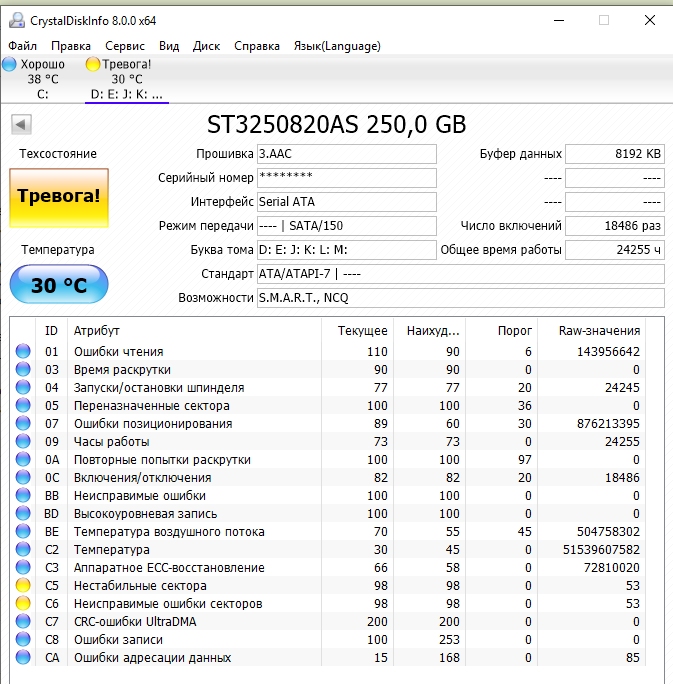
Task: Click the blue status icon for disk C:
Action: (x=9, y=64)
